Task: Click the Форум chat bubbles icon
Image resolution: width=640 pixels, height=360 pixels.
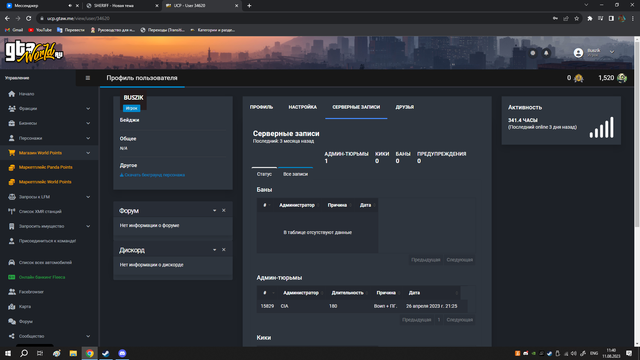Action: click(11, 322)
